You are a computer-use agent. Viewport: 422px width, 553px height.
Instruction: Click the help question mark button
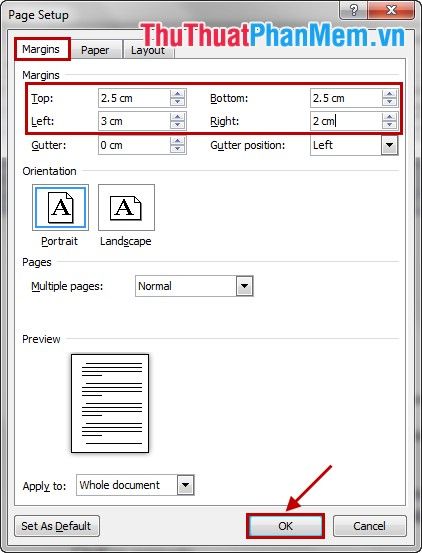pyautogui.click(x=354, y=10)
